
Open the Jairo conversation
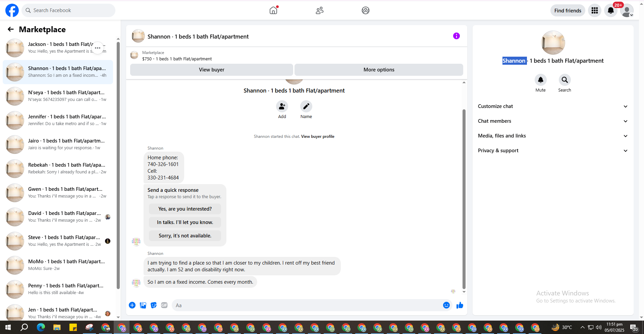(58, 145)
